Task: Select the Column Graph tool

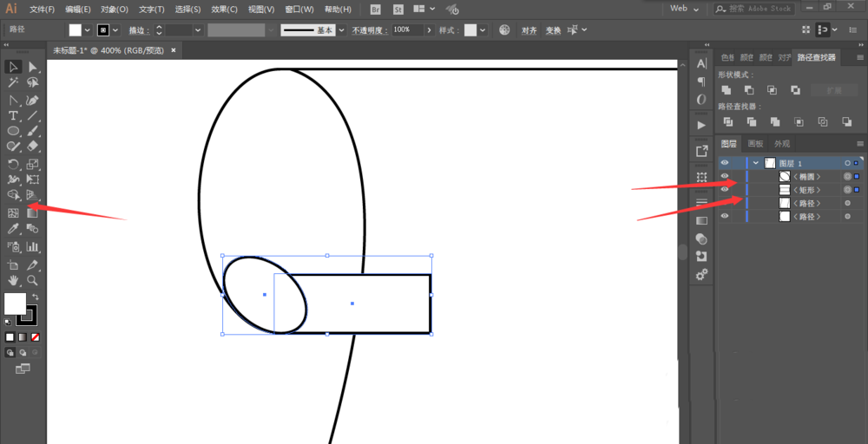Action: click(33, 246)
